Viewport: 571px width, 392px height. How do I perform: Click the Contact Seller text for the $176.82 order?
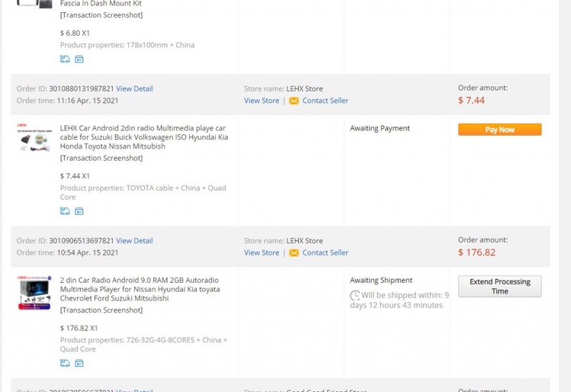pyautogui.click(x=325, y=253)
